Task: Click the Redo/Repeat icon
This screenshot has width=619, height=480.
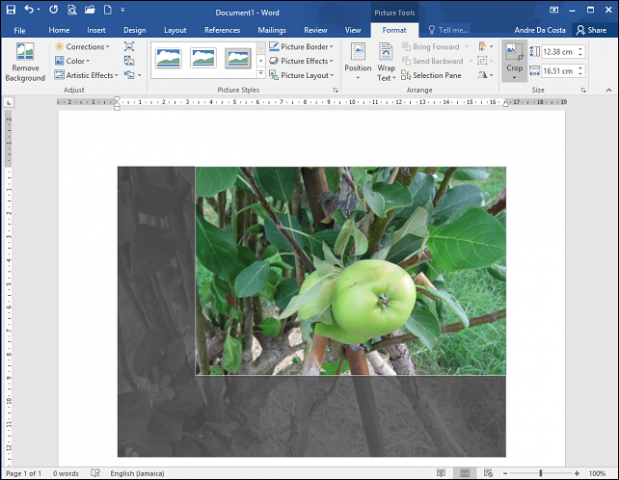Action: tap(53, 10)
